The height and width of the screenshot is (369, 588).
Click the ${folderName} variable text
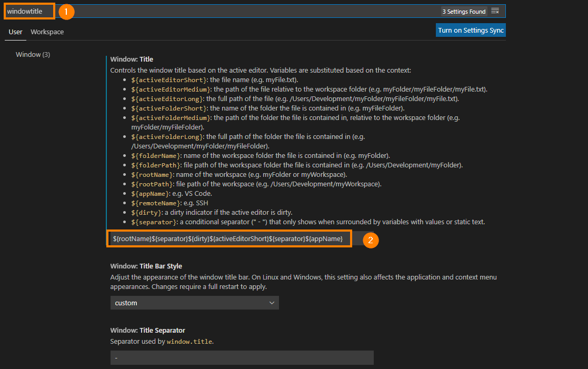pyautogui.click(x=156, y=156)
